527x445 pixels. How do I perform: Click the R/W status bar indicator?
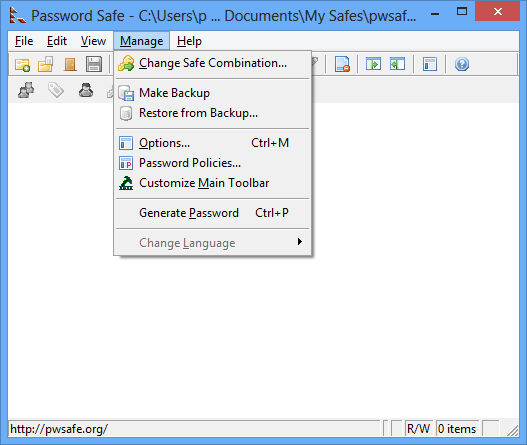click(418, 429)
